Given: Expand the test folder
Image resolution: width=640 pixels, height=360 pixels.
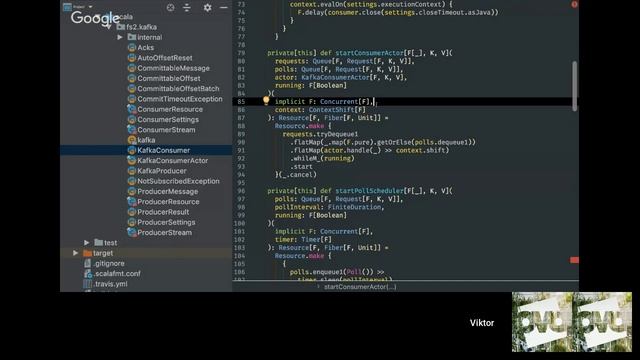Looking at the screenshot, I should coord(87,242).
